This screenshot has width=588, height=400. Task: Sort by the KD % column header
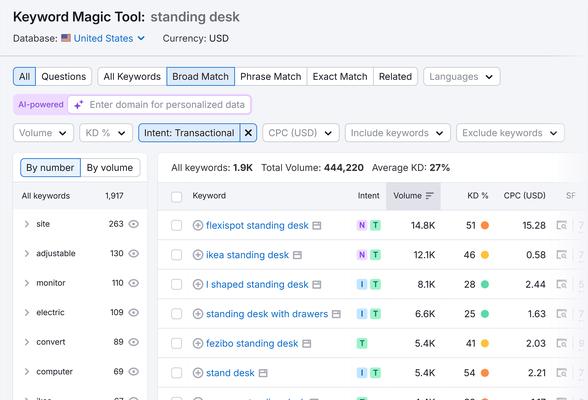click(477, 196)
